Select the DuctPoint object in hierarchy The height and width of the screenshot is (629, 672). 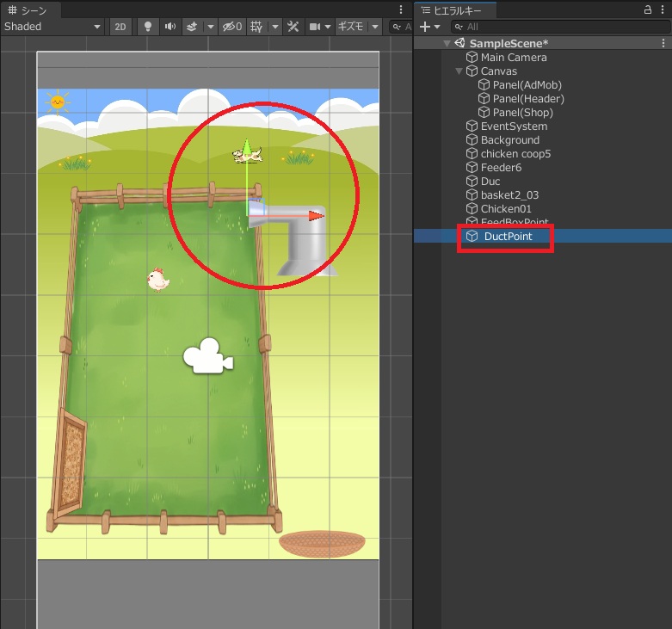click(x=508, y=237)
